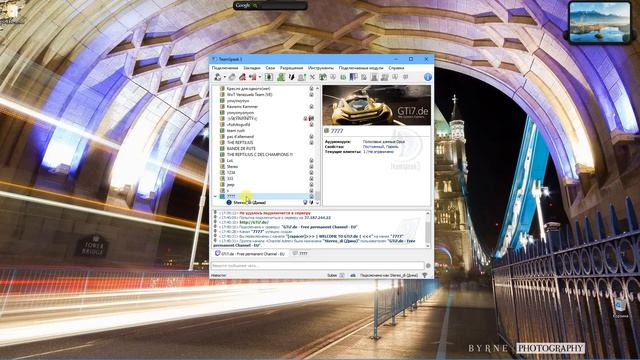Click lock icon on the LoL channel row

[311, 160]
